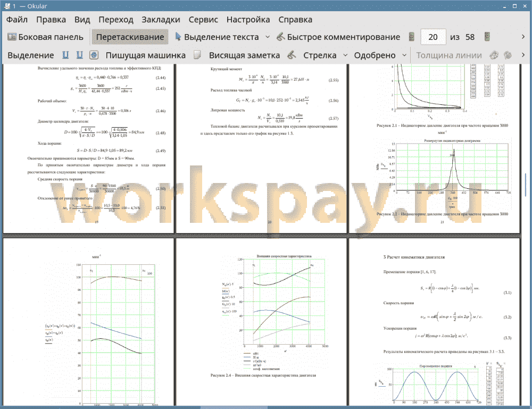The width and height of the screenshot is (532, 409).
Task: Select the Выделение highlighter tool
Action: click(31, 55)
